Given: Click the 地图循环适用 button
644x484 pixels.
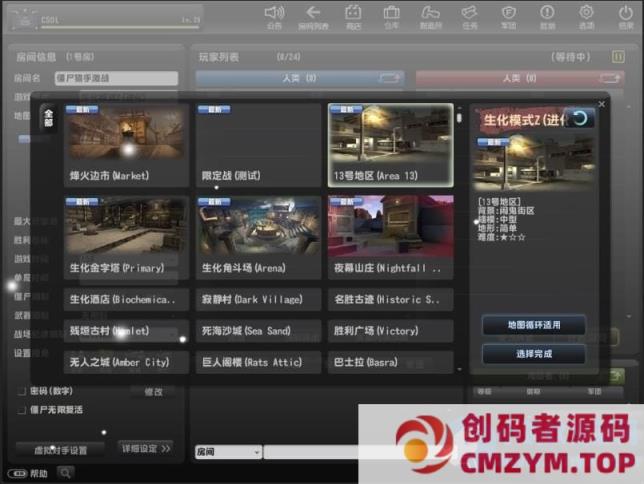Looking at the screenshot, I should 534,325.
